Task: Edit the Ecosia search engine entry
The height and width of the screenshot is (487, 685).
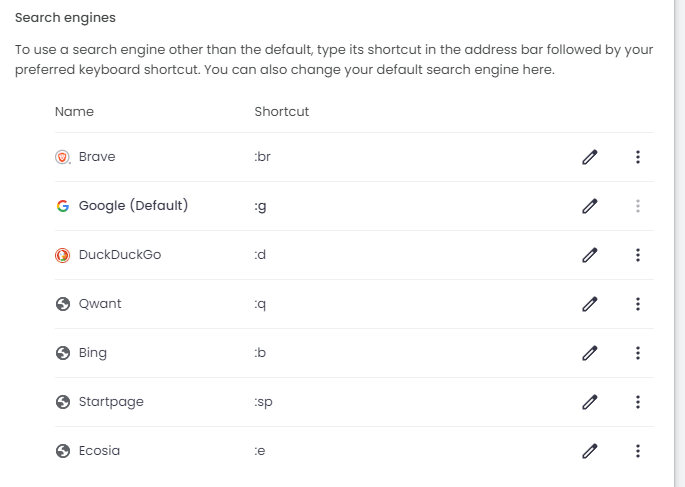Action: (x=590, y=451)
